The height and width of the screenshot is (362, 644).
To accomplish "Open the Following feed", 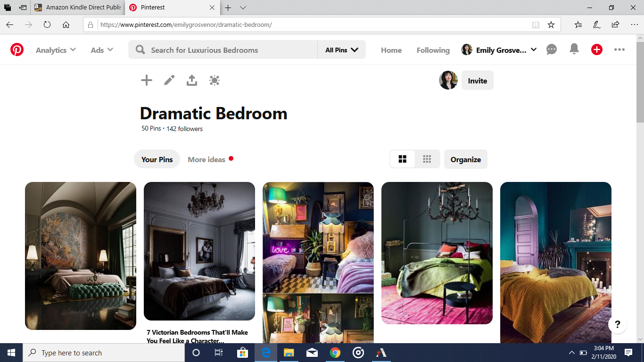I will [433, 50].
